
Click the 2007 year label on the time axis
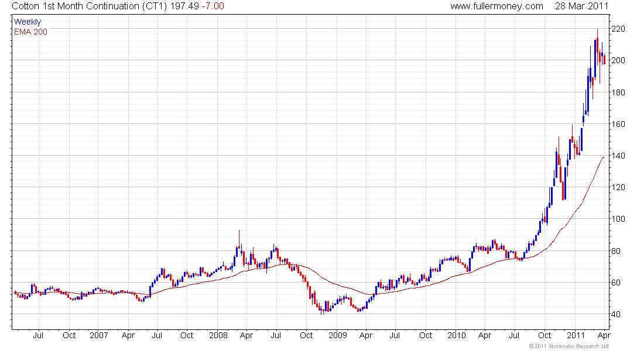(98, 335)
